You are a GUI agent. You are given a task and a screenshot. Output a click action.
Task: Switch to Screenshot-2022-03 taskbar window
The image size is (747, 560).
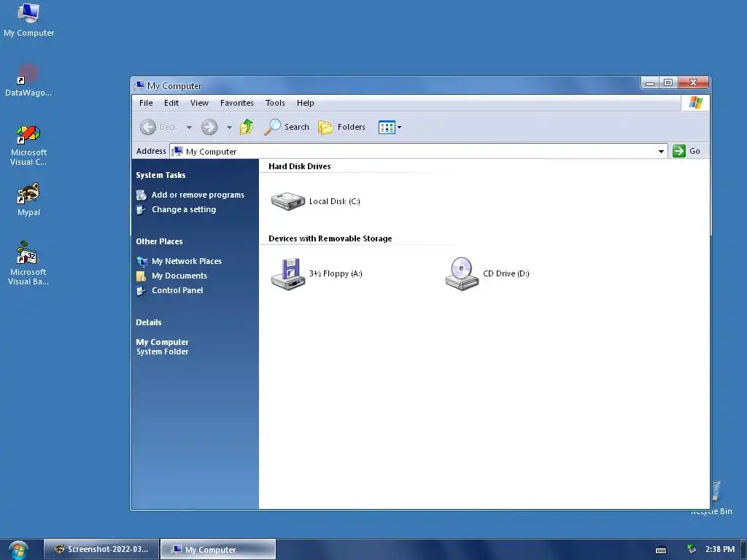click(101, 550)
